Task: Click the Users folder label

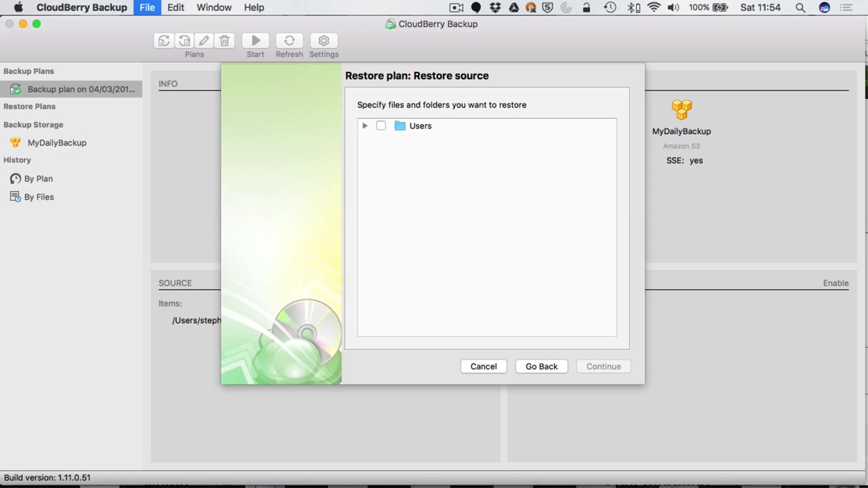Action: (x=420, y=125)
